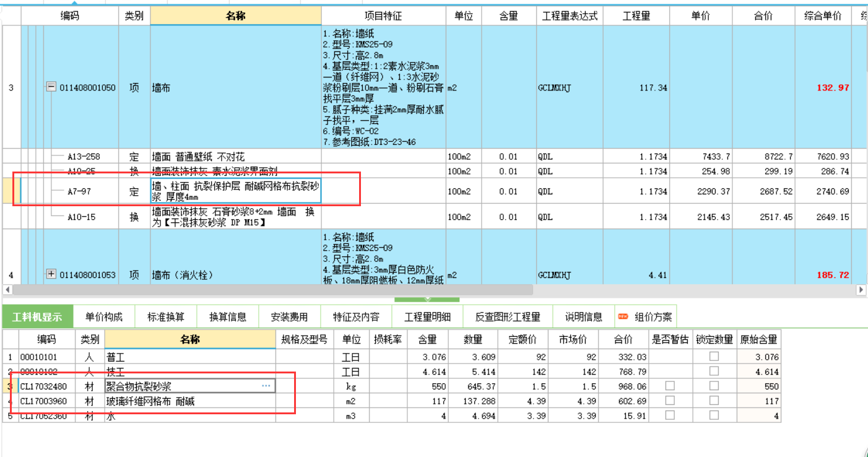The width and height of the screenshot is (868, 457).
Task: Switch to 工料机显示 tab
Action: tap(37, 316)
